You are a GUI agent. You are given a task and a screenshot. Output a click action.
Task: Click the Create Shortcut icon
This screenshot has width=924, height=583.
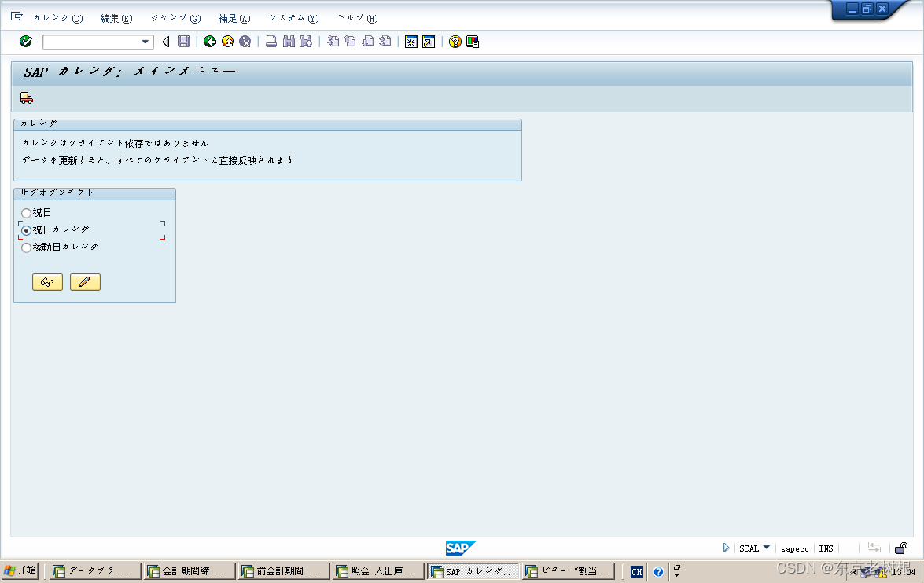(x=429, y=41)
